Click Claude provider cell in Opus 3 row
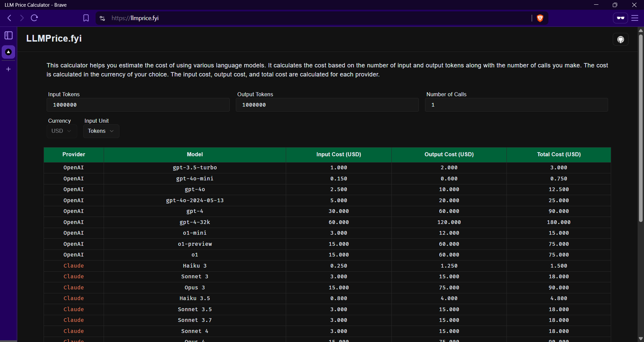This screenshot has width=644, height=342. coord(74,288)
